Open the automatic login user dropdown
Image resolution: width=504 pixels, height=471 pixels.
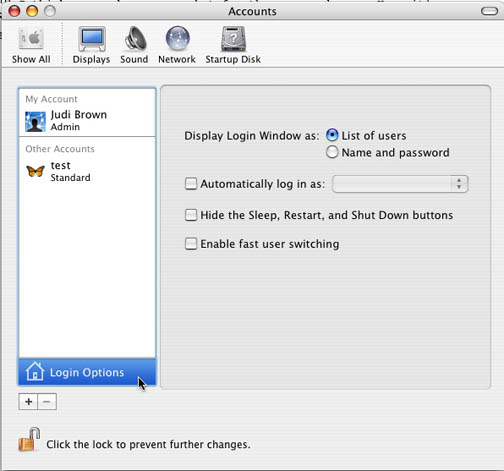400,184
